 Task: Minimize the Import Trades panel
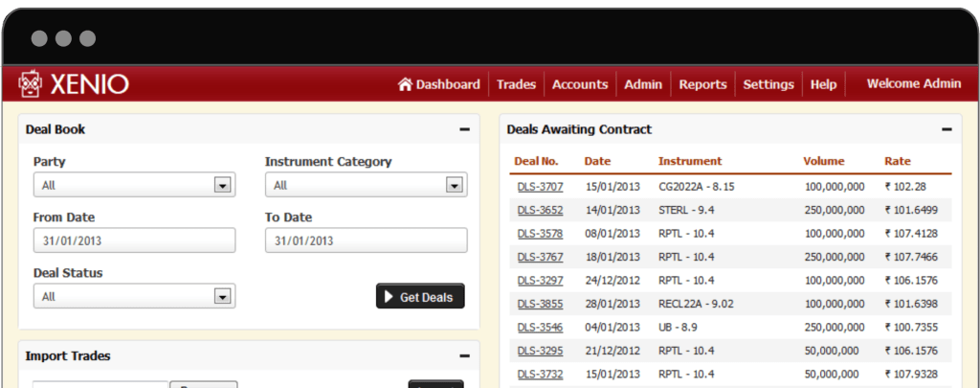click(x=464, y=356)
